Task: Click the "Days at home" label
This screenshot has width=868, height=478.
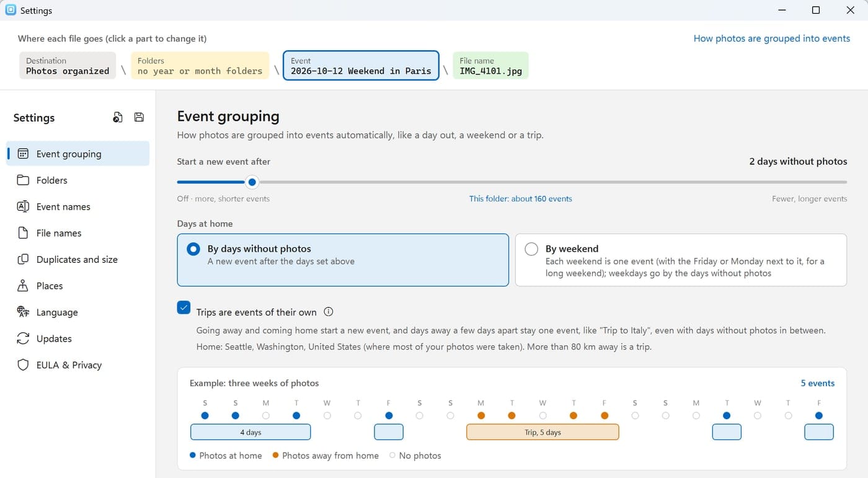Action: [x=205, y=224]
